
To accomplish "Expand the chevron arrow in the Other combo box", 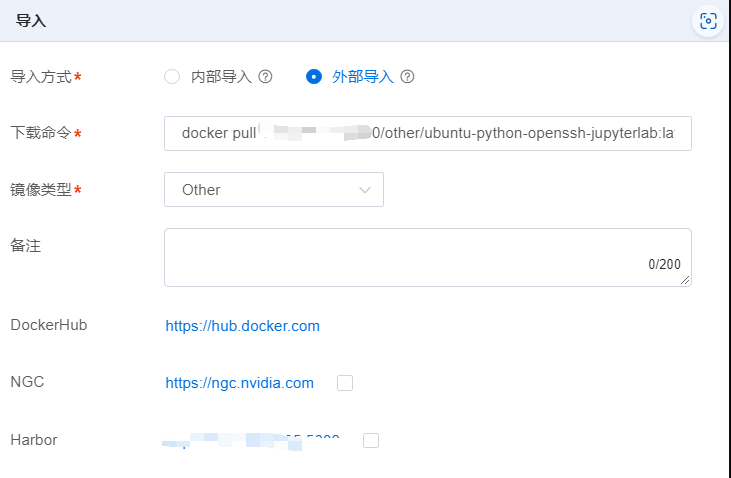I will [365, 190].
